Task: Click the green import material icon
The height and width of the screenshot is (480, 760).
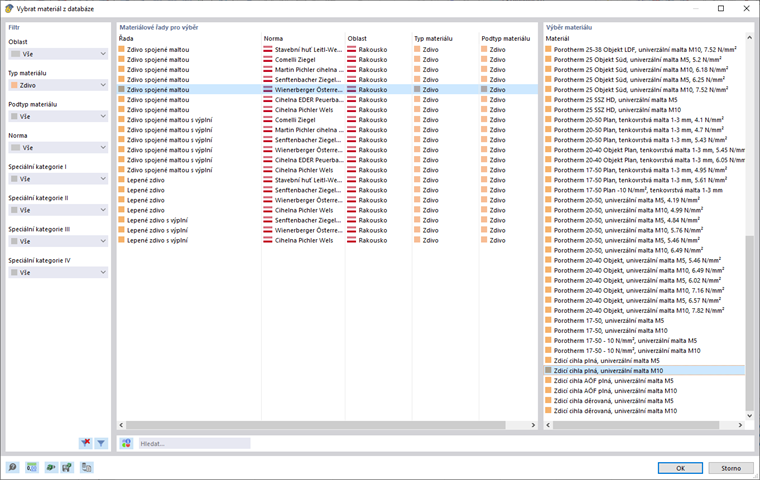Action: pos(50,467)
